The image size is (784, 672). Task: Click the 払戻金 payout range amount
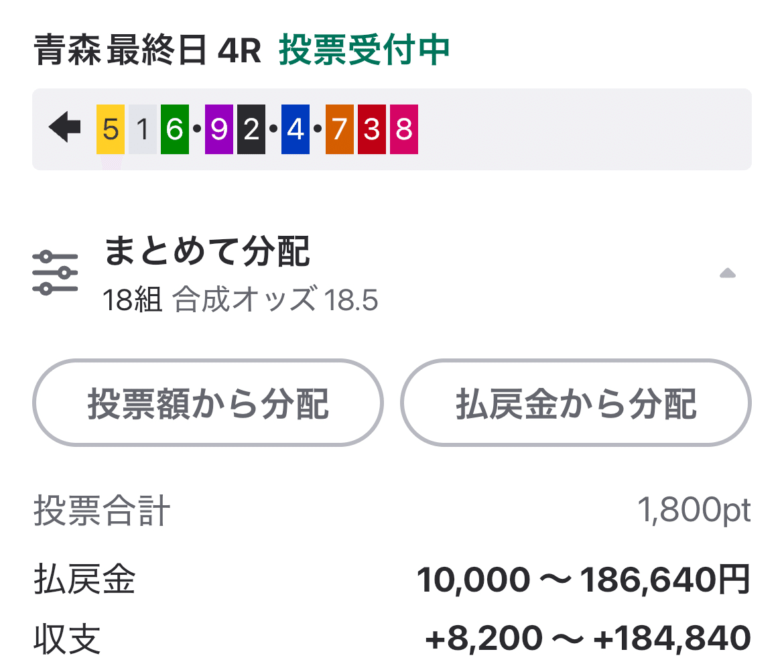point(583,580)
